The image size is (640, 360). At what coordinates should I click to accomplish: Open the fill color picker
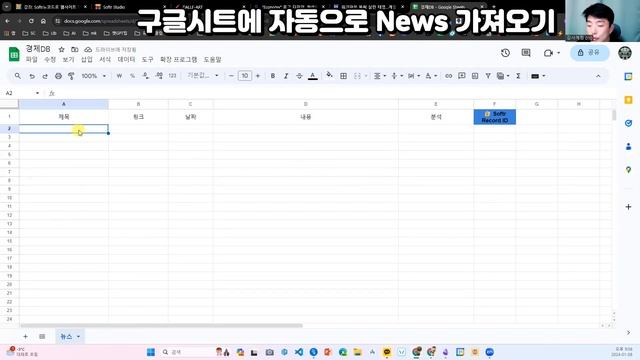(329, 75)
